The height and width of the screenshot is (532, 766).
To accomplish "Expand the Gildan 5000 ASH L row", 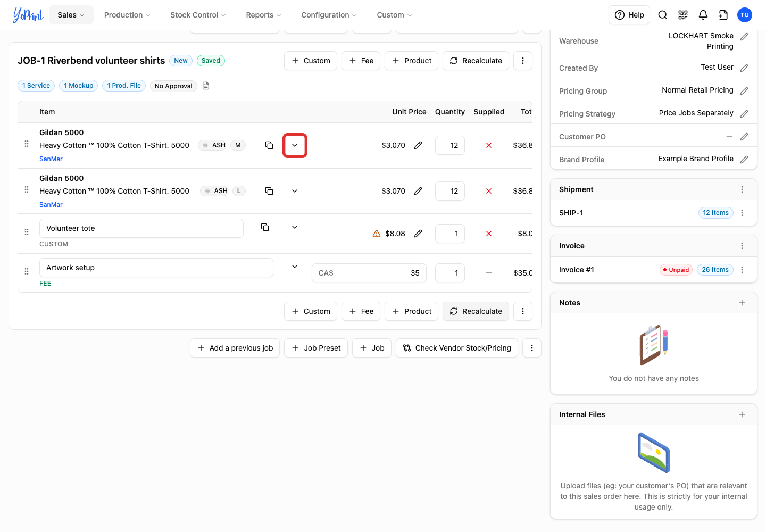I will tap(295, 191).
